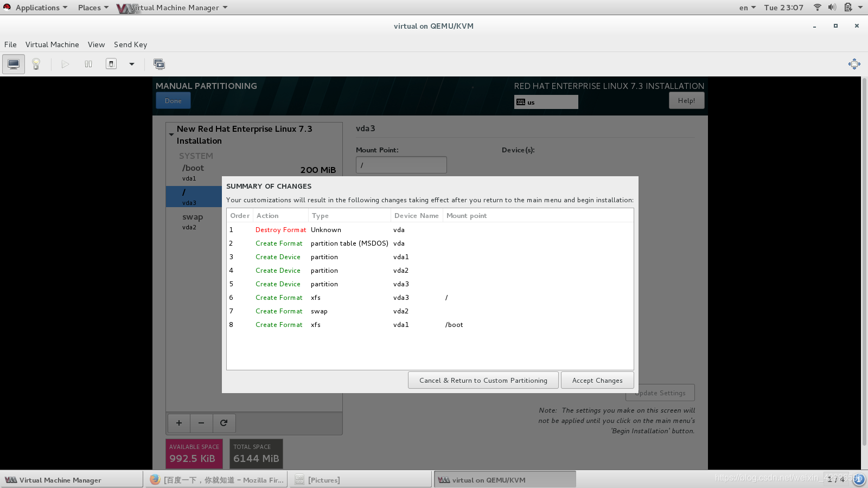Add new mount point plus button
Viewport: 868px width, 488px height.
click(179, 423)
